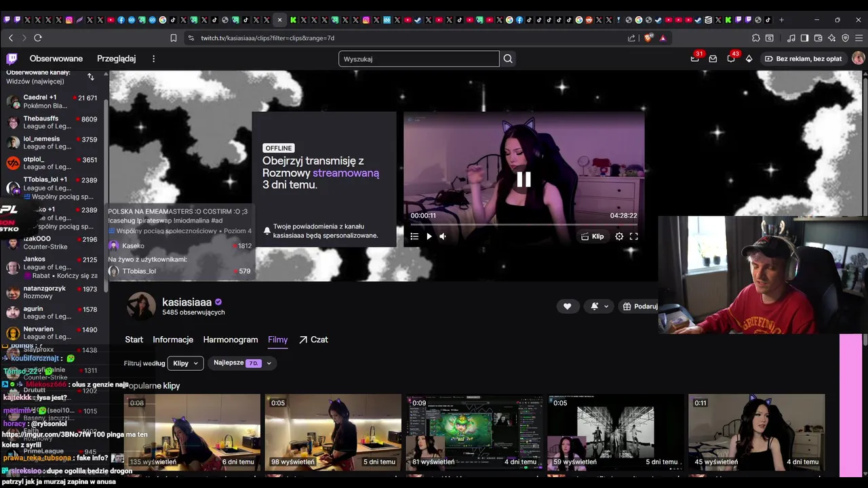This screenshot has width=868, height=488.
Task: Open the browser hamburger menu
Action: tap(859, 38)
